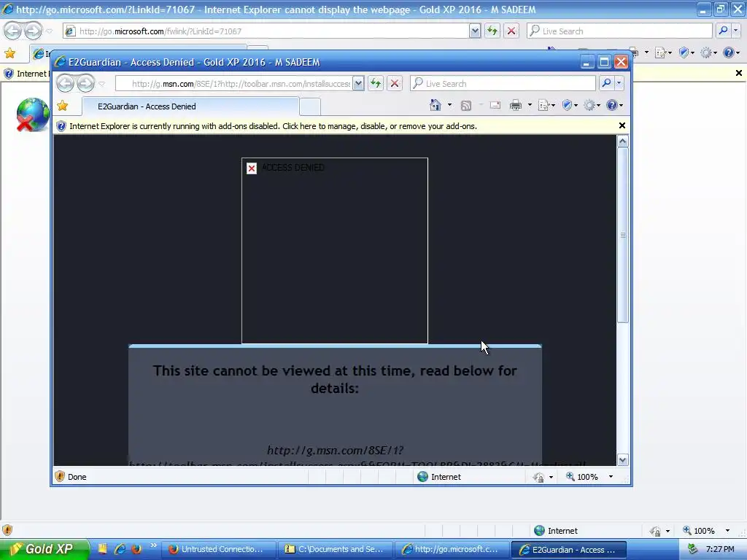The height and width of the screenshot is (560, 747).
Task: Open Home button dropdown arrow
Action: tap(449, 105)
